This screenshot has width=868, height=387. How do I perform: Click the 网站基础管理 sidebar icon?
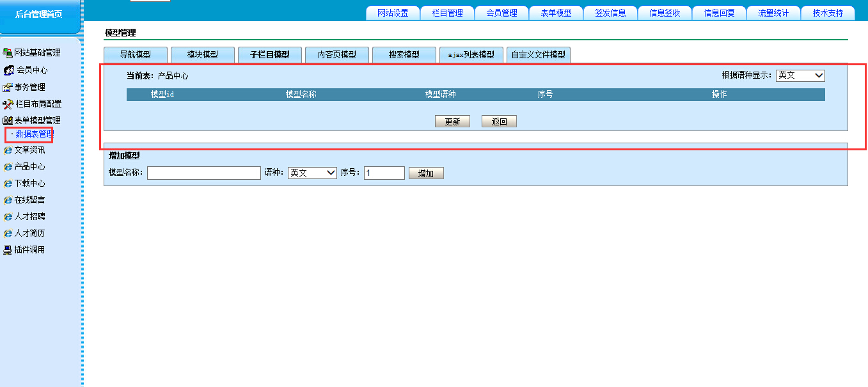point(8,53)
